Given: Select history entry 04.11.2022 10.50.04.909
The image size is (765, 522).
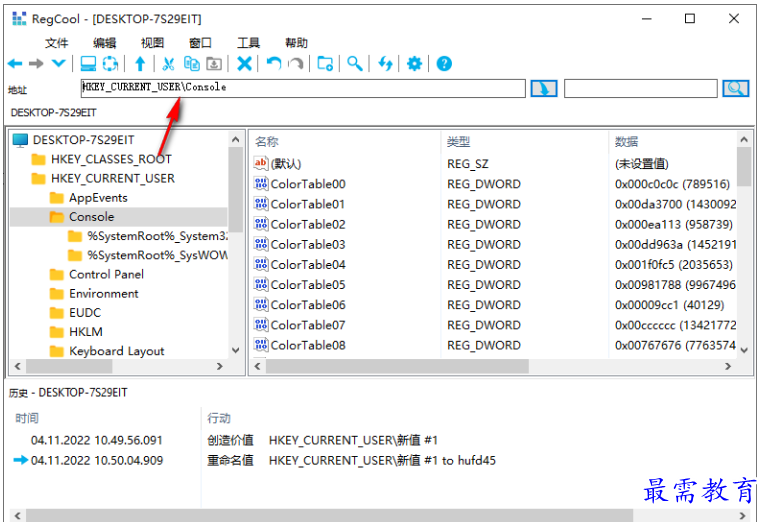Looking at the screenshot, I should pos(97,461).
